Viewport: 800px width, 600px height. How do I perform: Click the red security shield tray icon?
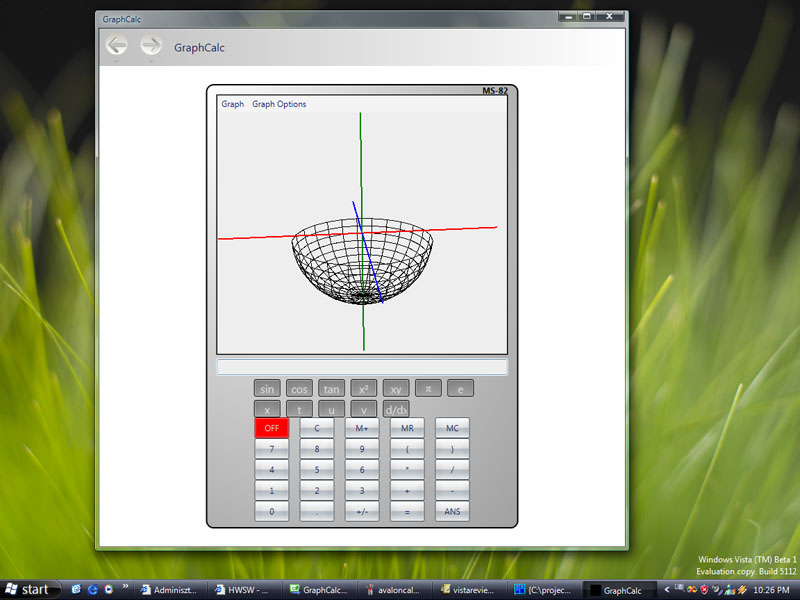[x=705, y=590]
